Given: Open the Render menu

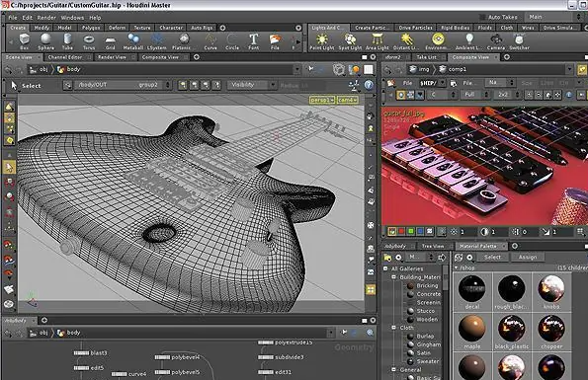Looking at the screenshot, I should pyautogui.click(x=46, y=18).
